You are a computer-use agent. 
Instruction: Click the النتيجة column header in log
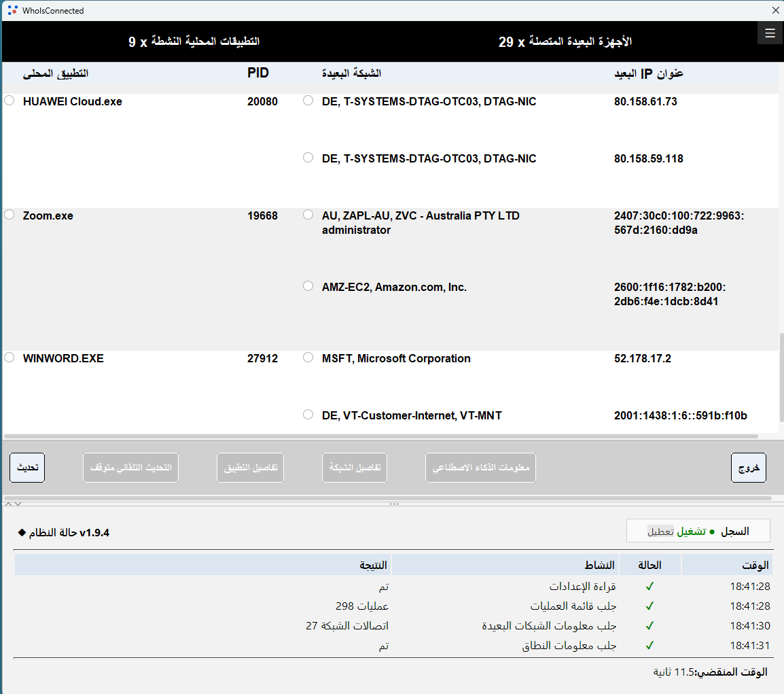202,565
